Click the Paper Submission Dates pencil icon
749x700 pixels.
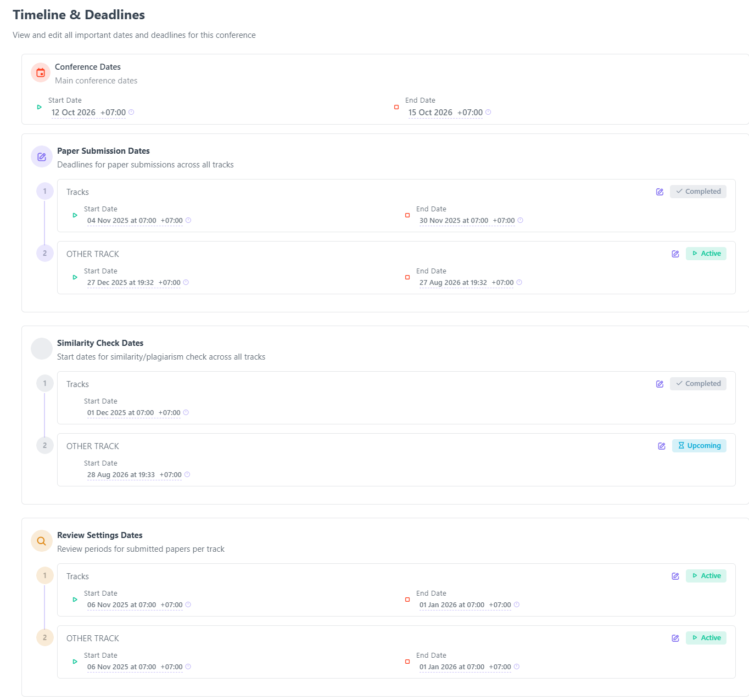pyautogui.click(x=42, y=156)
